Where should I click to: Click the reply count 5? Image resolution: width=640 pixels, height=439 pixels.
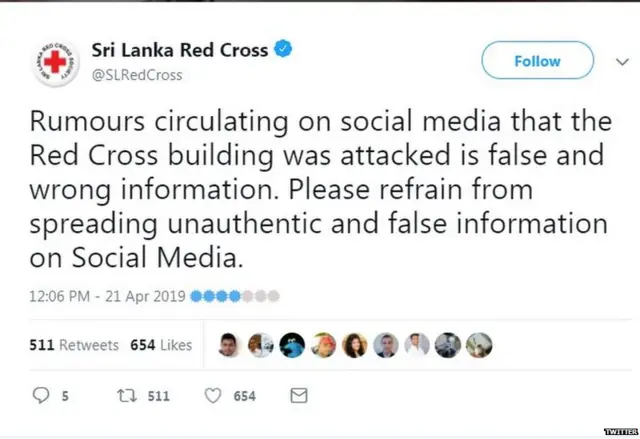coord(64,396)
